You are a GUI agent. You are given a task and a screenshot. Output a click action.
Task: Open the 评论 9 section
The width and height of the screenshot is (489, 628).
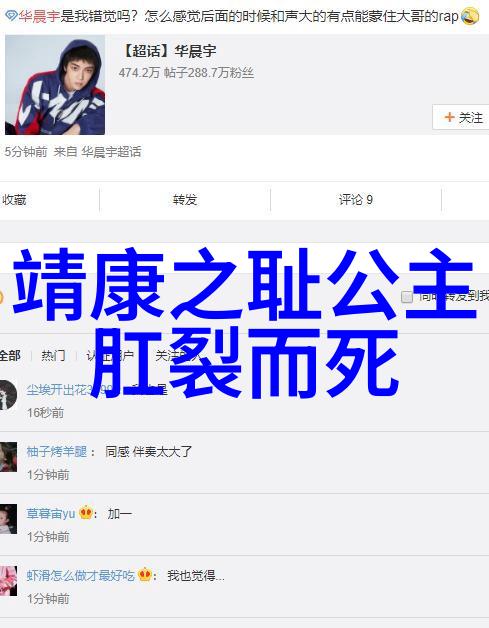click(356, 199)
